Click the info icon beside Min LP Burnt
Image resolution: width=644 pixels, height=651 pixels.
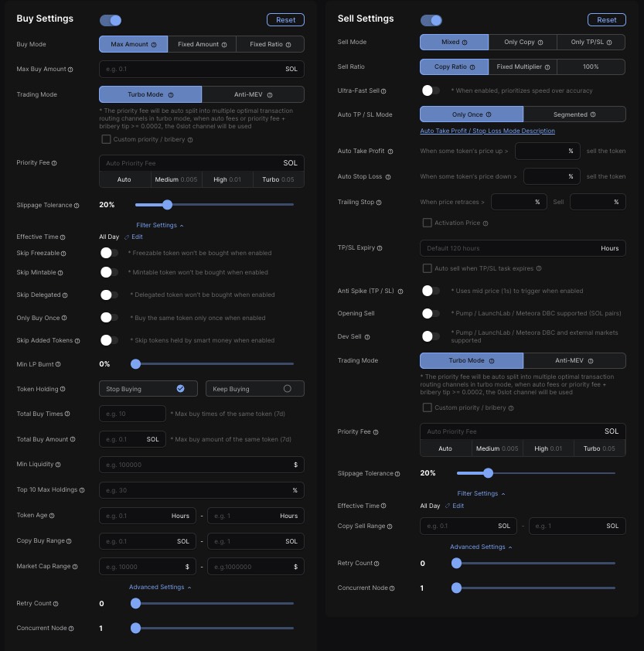(59, 364)
